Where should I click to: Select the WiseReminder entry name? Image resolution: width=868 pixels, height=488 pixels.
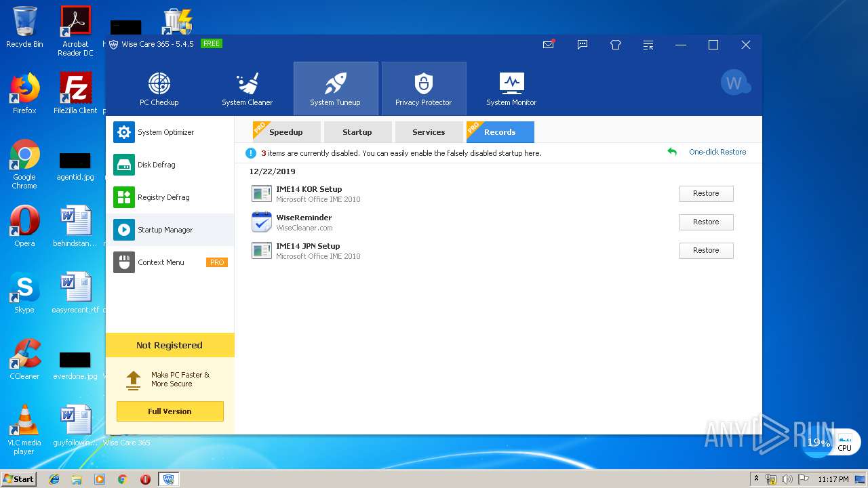click(x=304, y=218)
